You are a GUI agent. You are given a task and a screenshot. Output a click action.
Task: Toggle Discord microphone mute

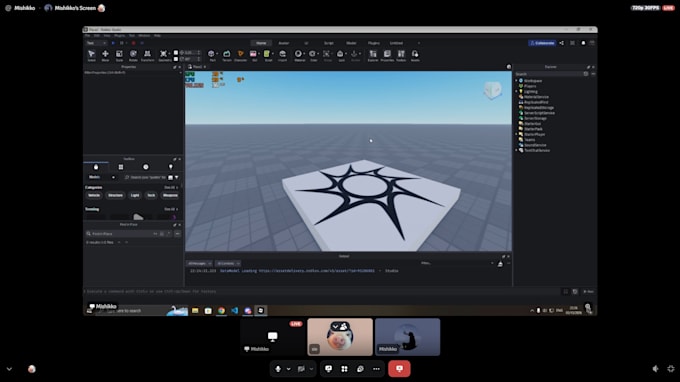pos(278,369)
